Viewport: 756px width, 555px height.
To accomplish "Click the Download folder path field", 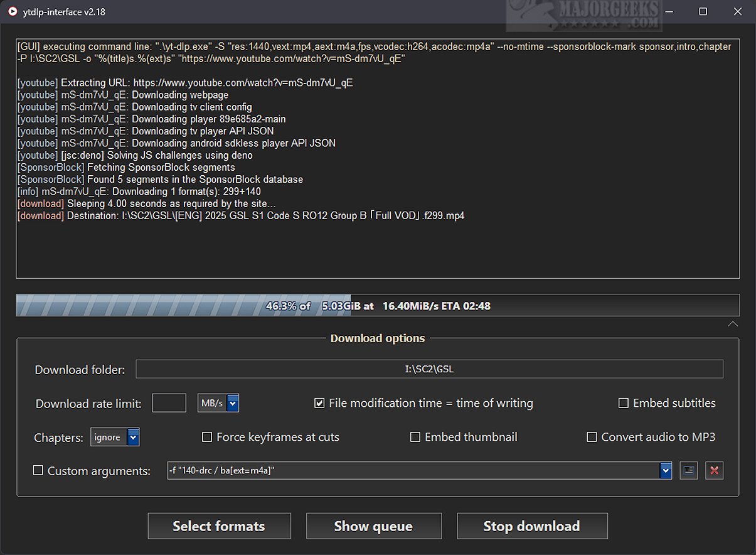I will coord(429,369).
